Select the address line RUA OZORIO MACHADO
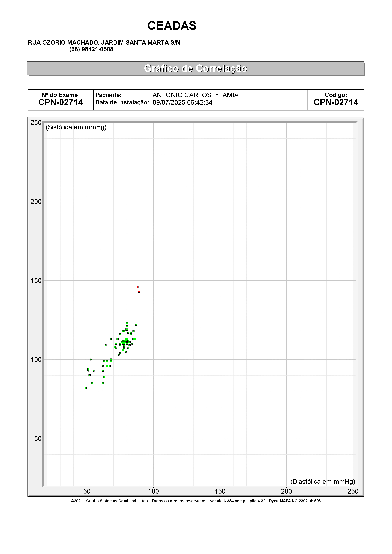Viewport: 392px width, 554px height. pos(104,43)
